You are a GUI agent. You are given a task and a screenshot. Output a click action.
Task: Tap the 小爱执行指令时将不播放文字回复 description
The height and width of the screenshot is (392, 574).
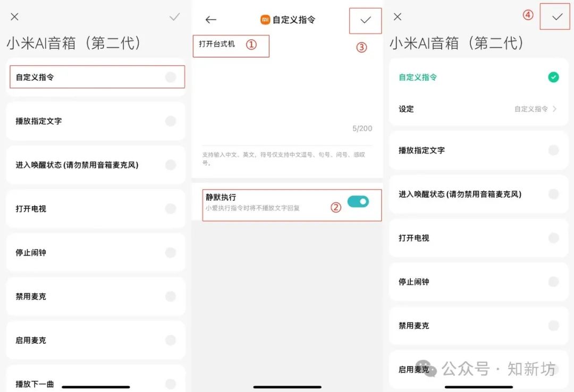(x=252, y=208)
